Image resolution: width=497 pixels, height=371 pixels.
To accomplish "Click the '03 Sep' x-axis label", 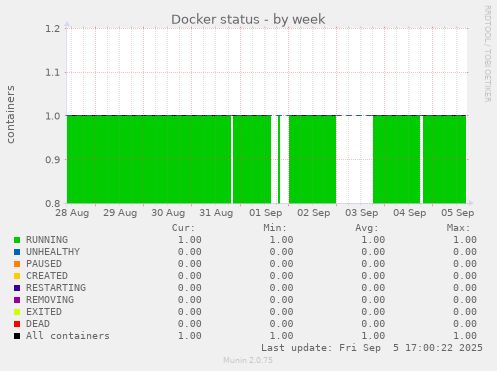I will 362,213.
